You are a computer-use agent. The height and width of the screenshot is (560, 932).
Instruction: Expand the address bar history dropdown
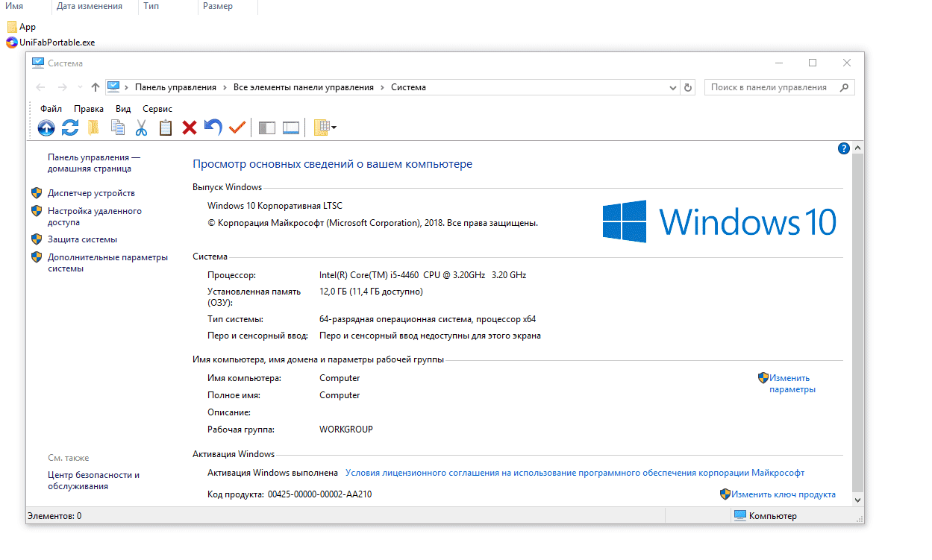[x=672, y=87]
